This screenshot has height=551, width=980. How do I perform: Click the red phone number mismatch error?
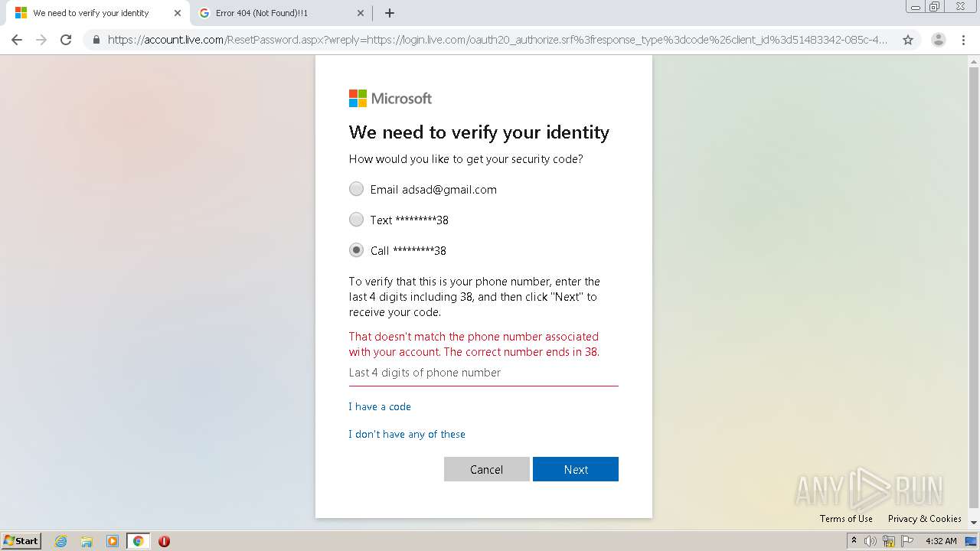pyautogui.click(x=475, y=344)
